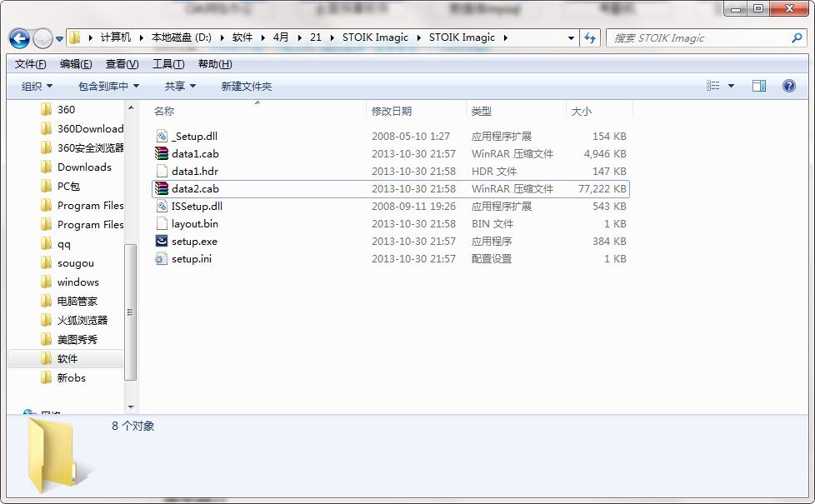Open the 帮助(H) menu
This screenshot has height=504, width=815.
coord(215,64)
